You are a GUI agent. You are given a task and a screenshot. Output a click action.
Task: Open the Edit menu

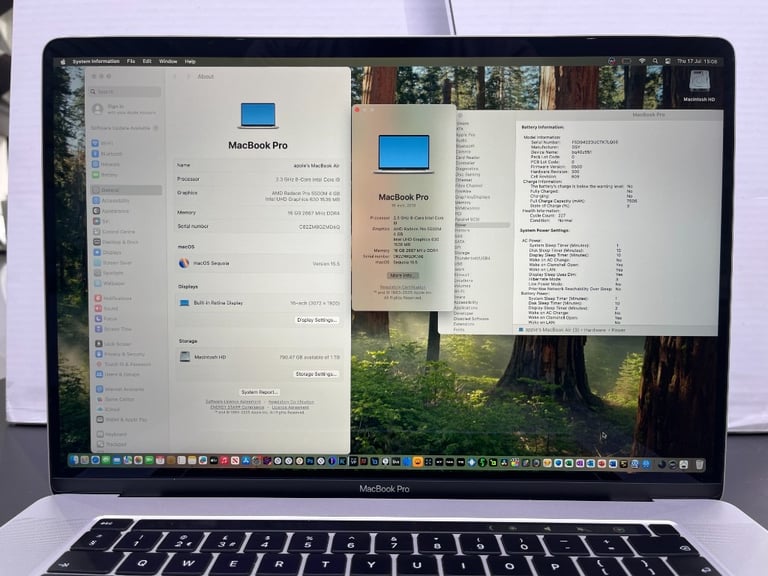tap(147, 62)
